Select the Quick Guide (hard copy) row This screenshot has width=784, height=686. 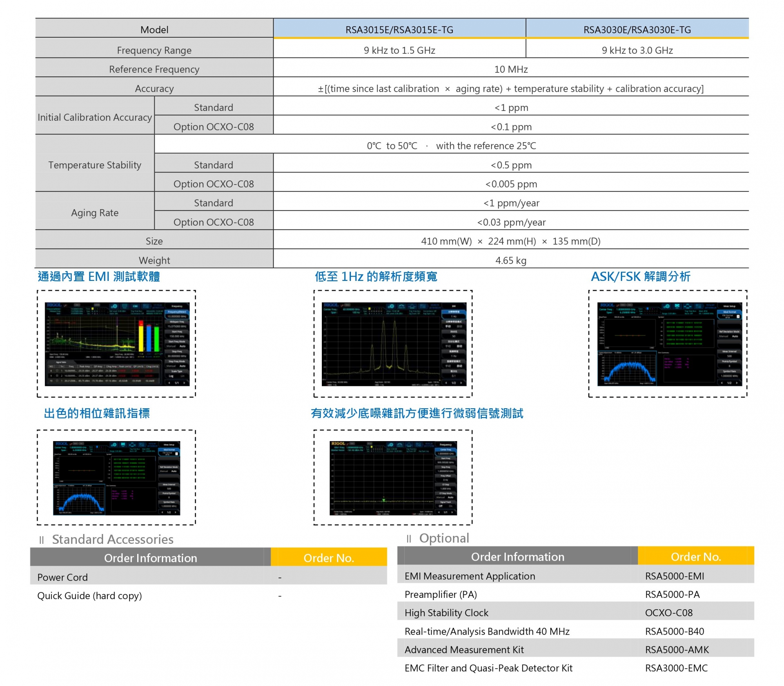(x=89, y=595)
